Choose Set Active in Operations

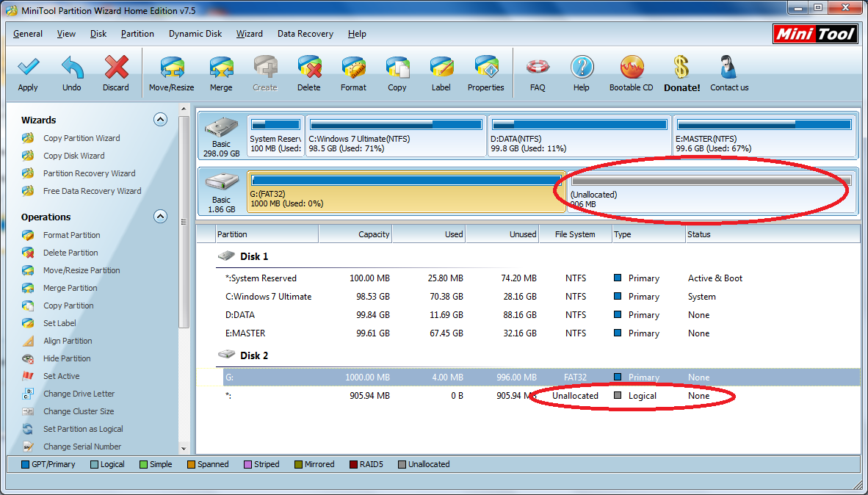click(62, 377)
